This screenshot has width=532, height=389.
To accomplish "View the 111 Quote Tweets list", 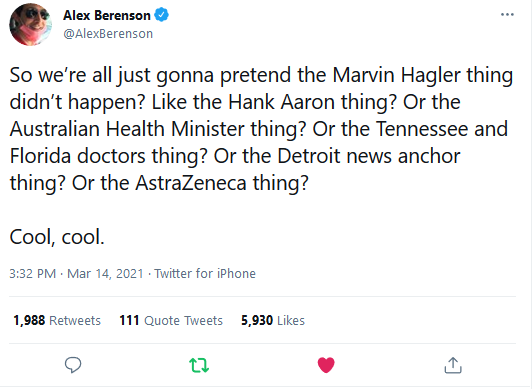I will click(x=171, y=320).
